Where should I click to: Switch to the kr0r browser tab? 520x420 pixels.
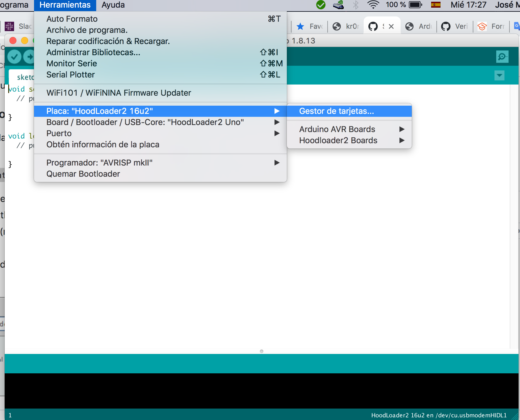pyautogui.click(x=346, y=26)
